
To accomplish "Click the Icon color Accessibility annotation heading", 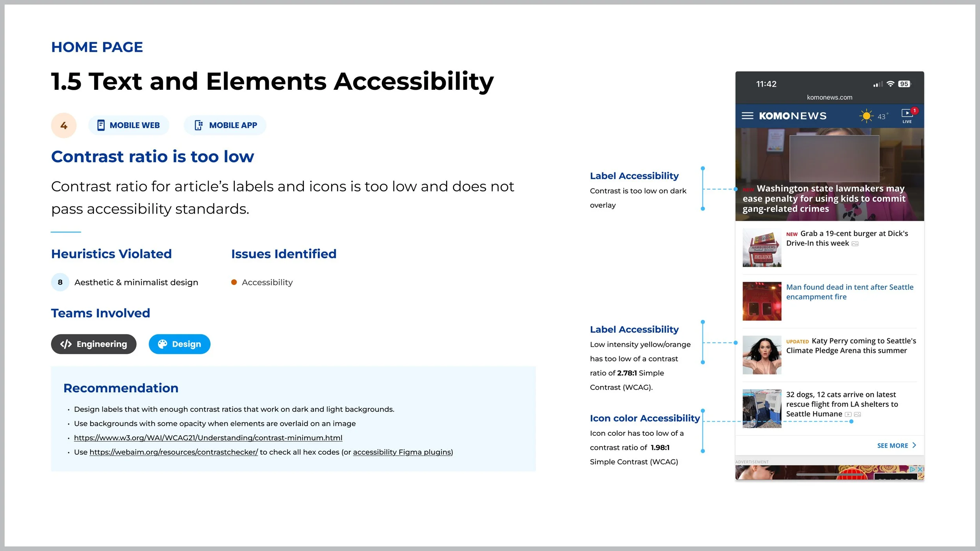I will pyautogui.click(x=645, y=418).
